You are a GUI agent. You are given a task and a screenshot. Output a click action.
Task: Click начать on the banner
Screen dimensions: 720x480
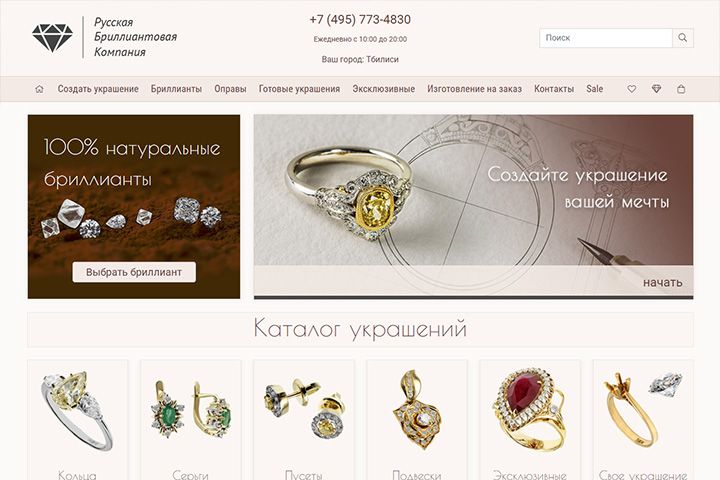click(663, 282)
